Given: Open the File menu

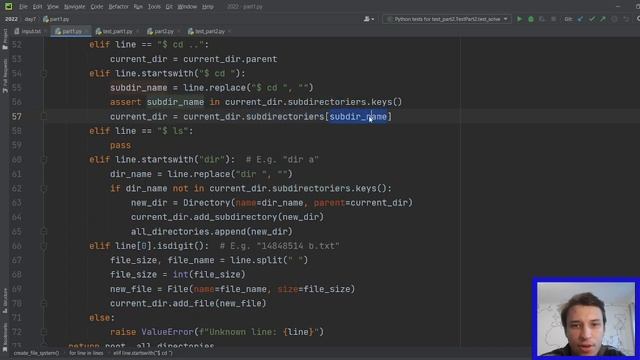Looking at the screenshot, I should [x=23, y=7].
